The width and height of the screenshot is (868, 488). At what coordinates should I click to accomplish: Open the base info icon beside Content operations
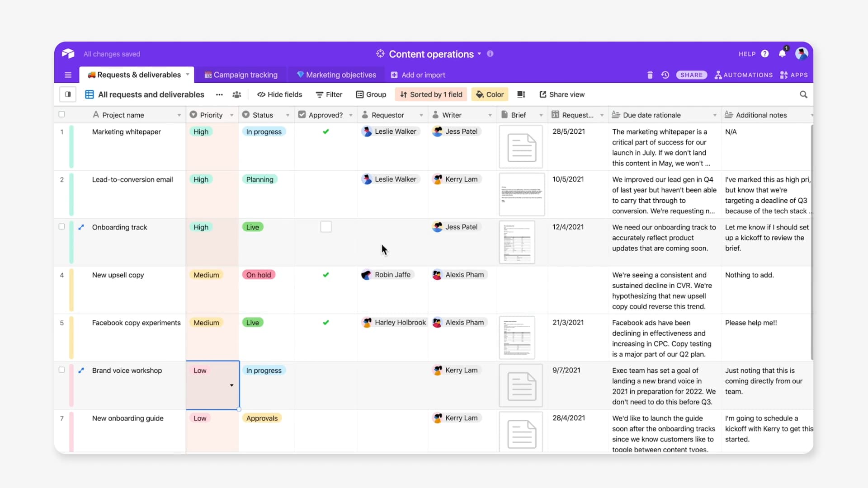pos(490,54)
